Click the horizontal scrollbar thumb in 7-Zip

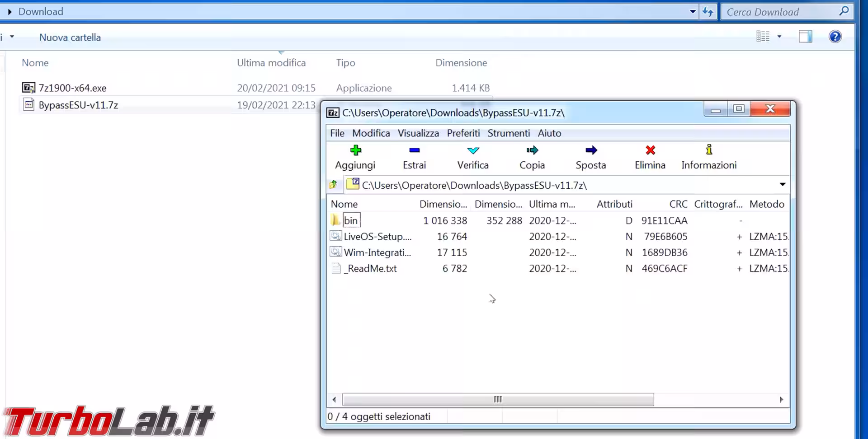[x=498, y=400]
